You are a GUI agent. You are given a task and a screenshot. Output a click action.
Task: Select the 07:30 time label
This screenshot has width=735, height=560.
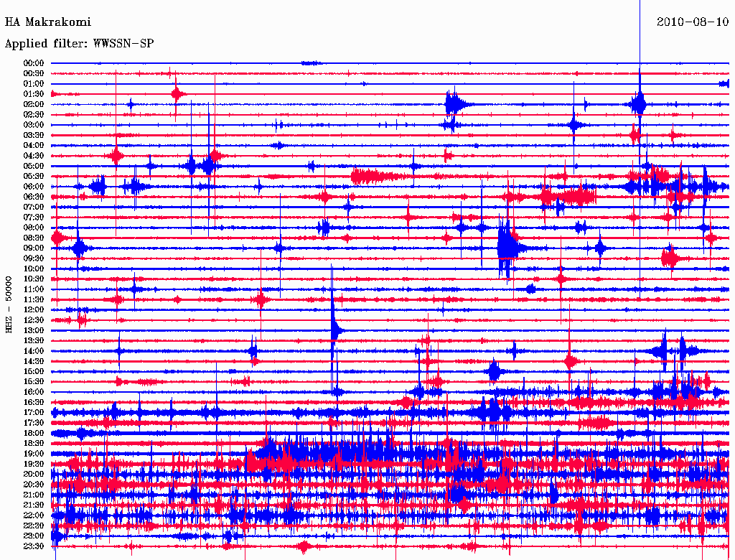point(33,218)
